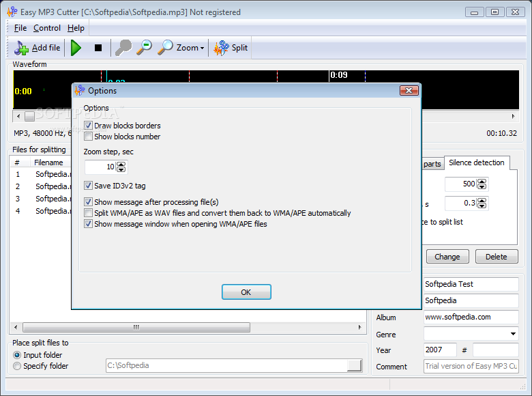Increase the 0.3 seconds spinner
This screenshot has height=396, width=532.
(482, 201)
